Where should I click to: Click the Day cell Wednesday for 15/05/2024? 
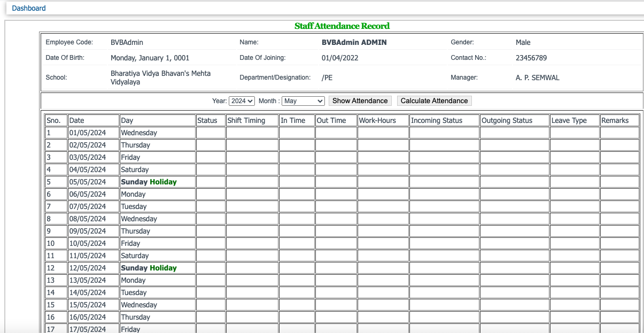pos(158,305)
